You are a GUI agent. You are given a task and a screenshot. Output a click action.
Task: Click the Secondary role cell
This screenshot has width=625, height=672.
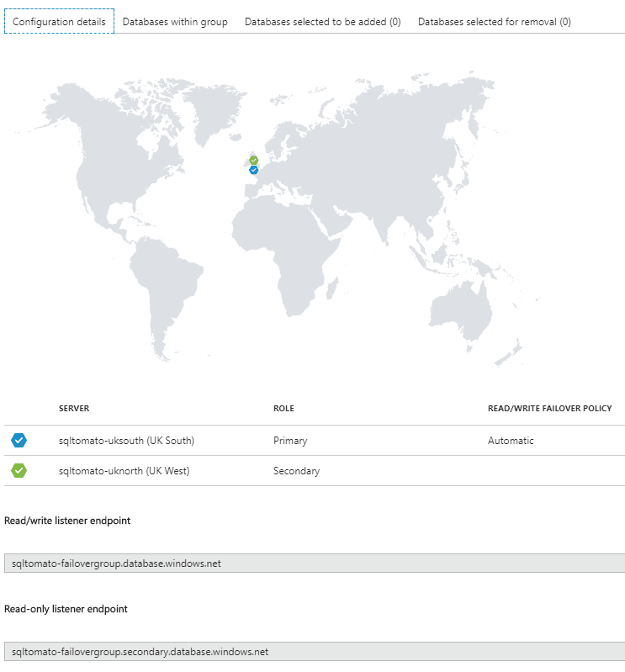click(x=297, y=471)
